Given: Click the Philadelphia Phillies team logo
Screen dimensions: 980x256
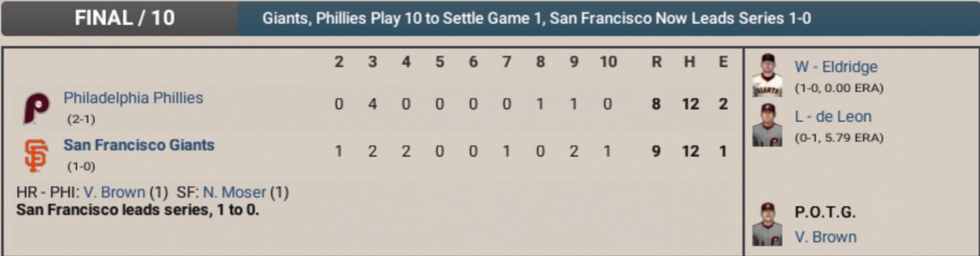Looking at the screenshot, I should point(36,107).
